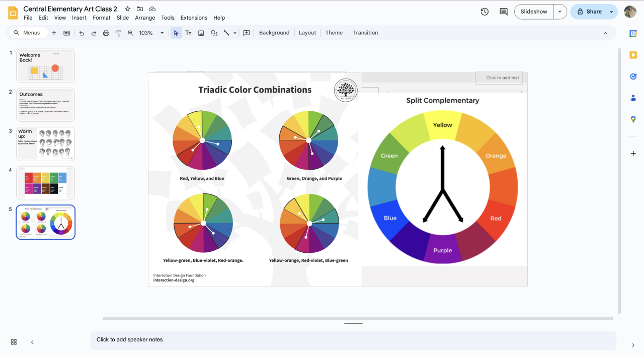Click the zoom magnifier icon

130,33
